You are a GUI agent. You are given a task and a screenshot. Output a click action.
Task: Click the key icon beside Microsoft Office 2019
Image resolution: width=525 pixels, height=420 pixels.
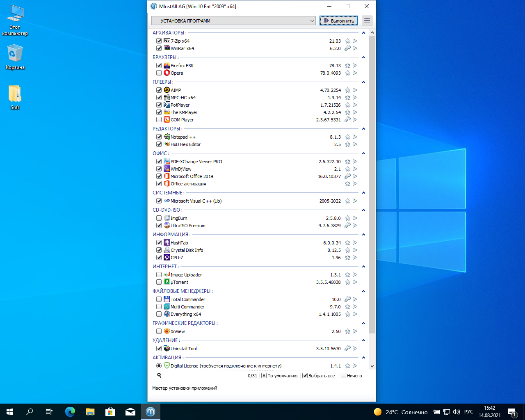pos(347,176)
